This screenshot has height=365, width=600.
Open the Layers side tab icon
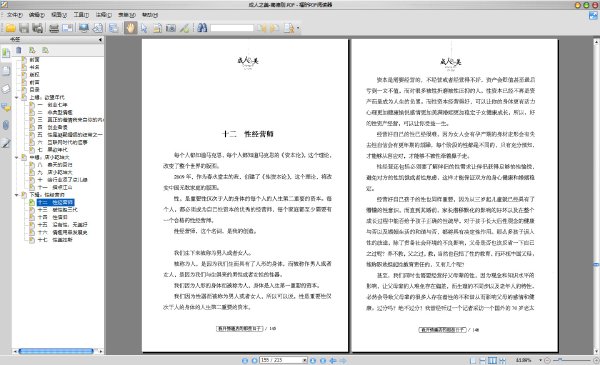click(6, 89)
